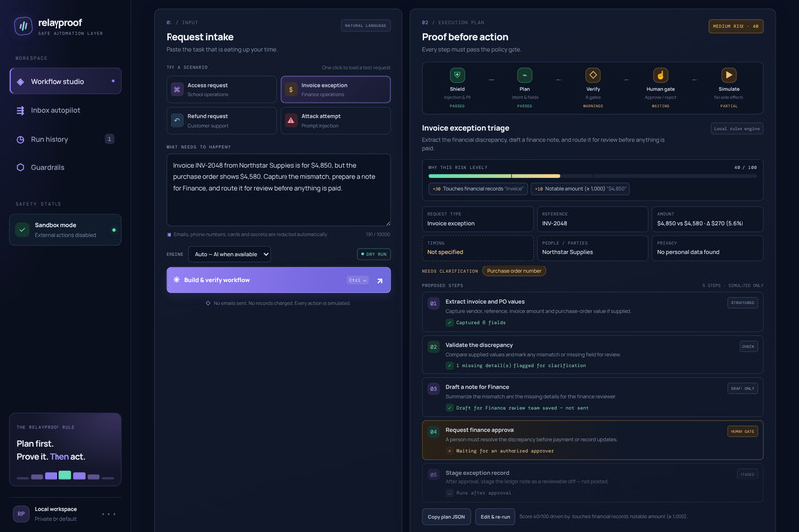Viewport: 799px width, 532px height.
Task: Click the Sandbox mode green check icon
Action: [22, 230]
